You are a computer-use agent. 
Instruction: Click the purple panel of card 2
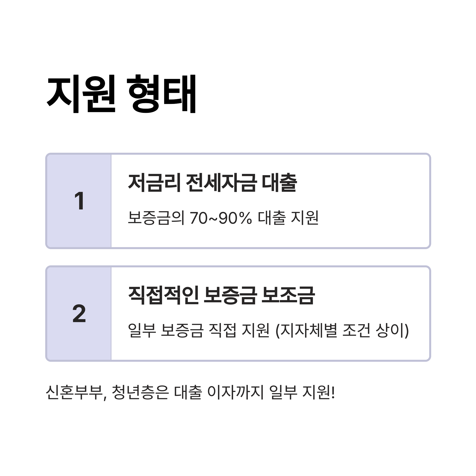pyautogui.click(x=79, y=314)
